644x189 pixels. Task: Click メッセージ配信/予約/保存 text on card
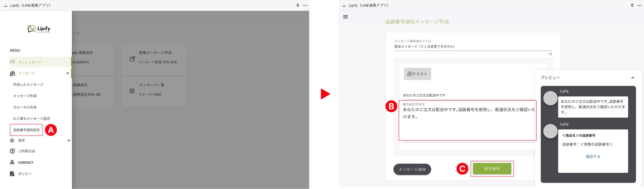point(158,62)
